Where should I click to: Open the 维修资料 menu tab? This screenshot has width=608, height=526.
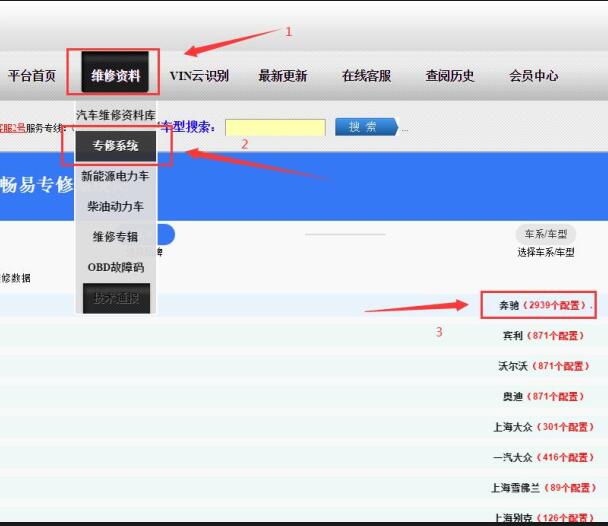pos(115,72)
